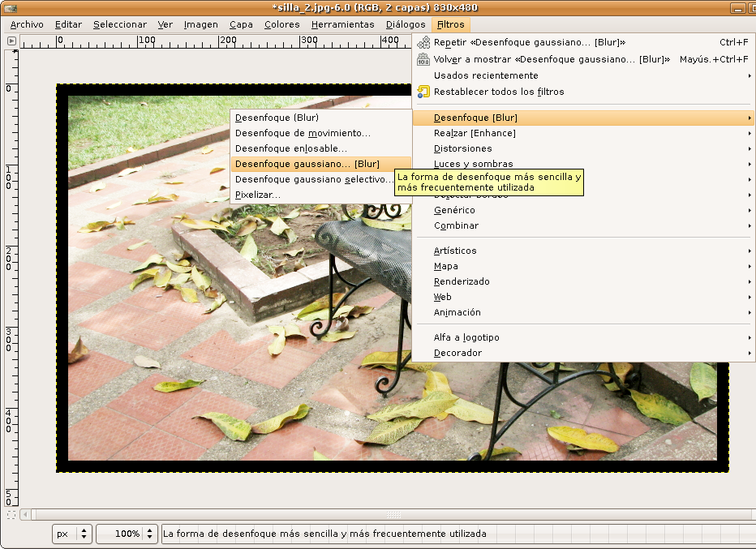
Task: Click the horizontal scrollbar track
Action: [393, 515]
